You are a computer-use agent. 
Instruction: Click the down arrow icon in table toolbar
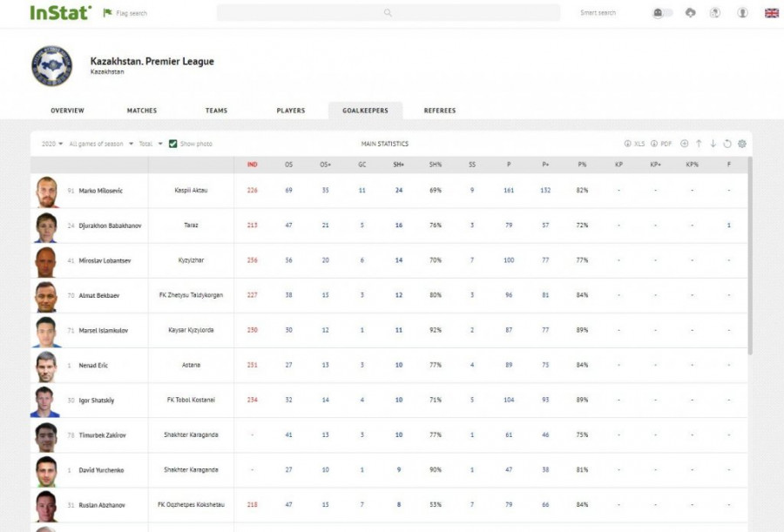click(713, 144)
